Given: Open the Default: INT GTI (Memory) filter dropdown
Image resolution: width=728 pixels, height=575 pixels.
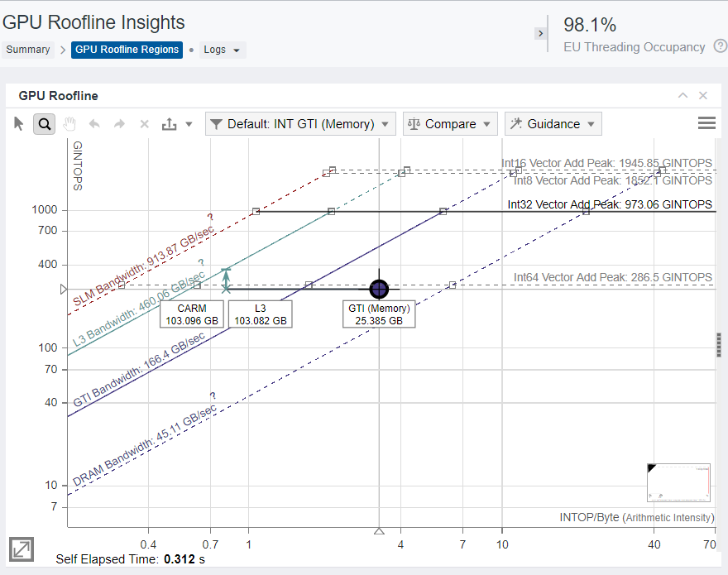Looking at the screenshot, I should pyautogui.click(x=300, y=124).
